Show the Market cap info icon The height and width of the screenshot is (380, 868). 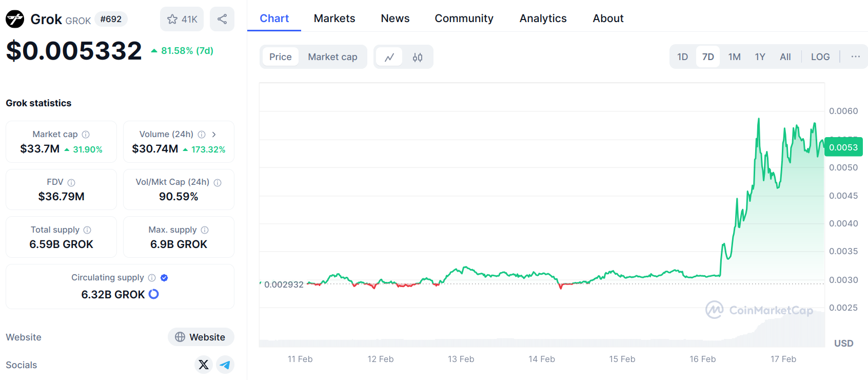[86, 135]
